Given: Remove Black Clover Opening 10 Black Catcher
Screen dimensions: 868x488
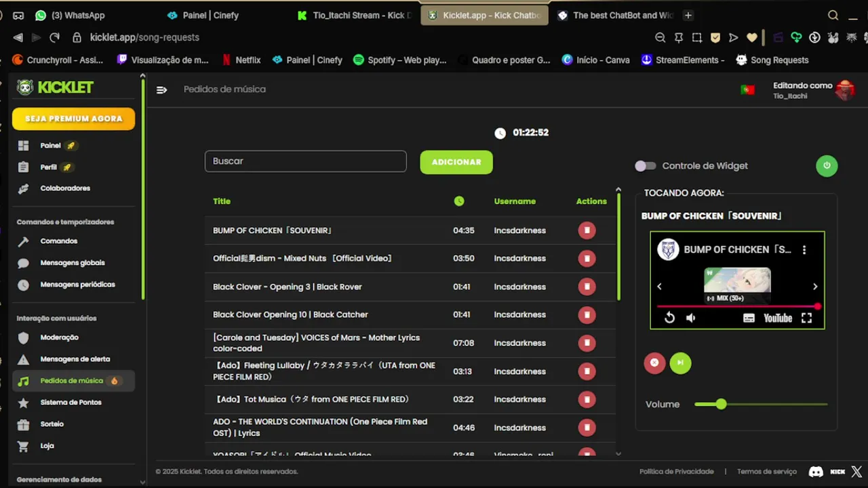Looking at the screenshot, I should coord(587,314).
